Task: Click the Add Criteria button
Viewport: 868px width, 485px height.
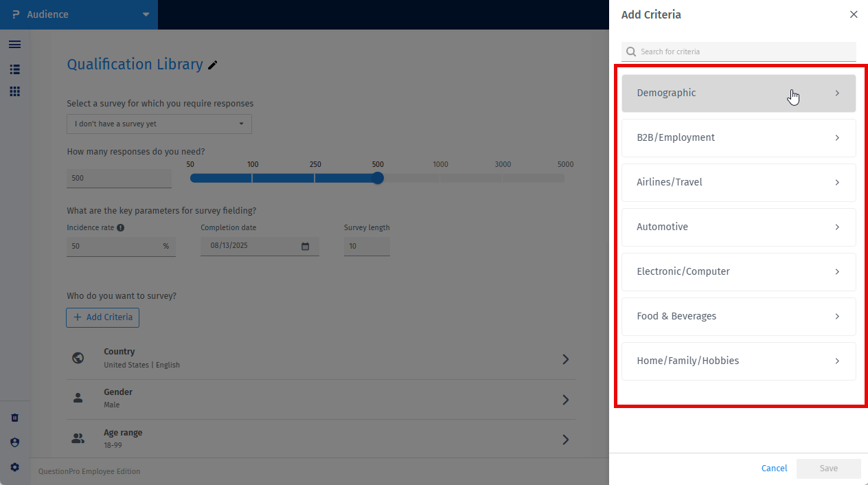Action: (x=103, y=317)
